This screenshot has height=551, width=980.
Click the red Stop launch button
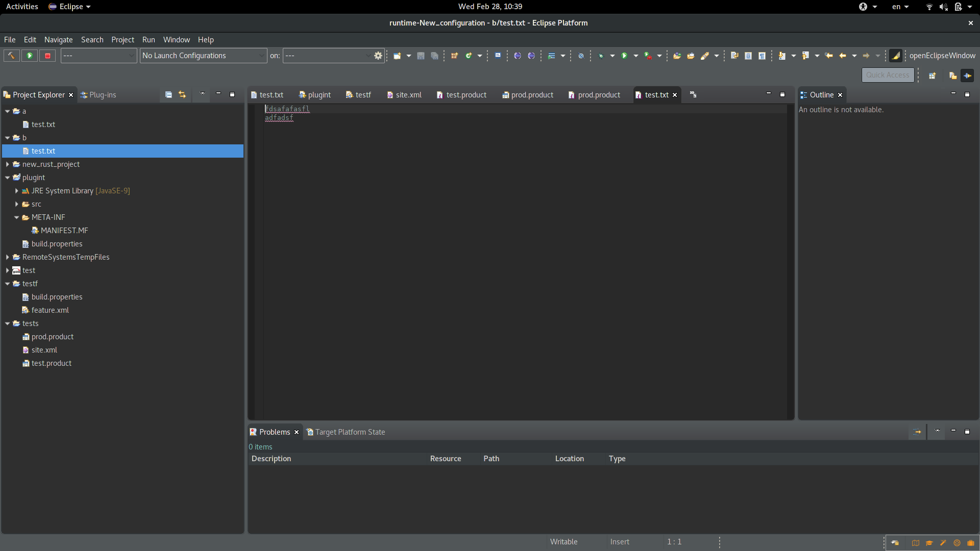pyautogui.click(x=47, y=56)
